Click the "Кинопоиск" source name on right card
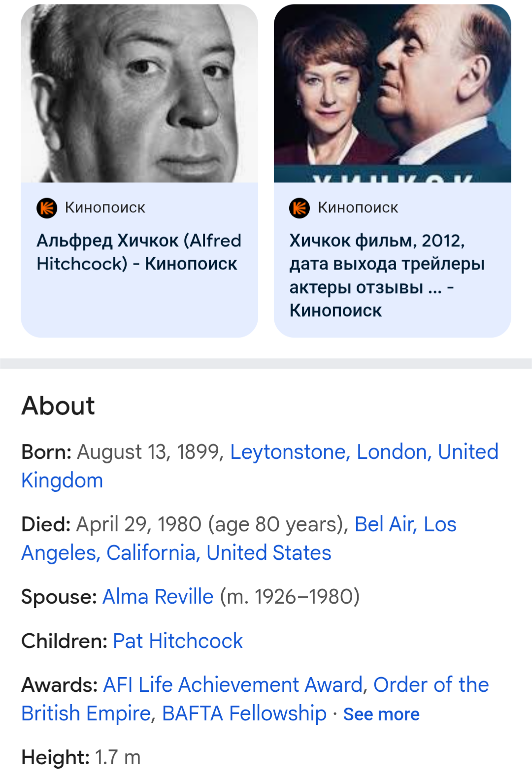The image size is (532, 782). (x=358, y=208)
